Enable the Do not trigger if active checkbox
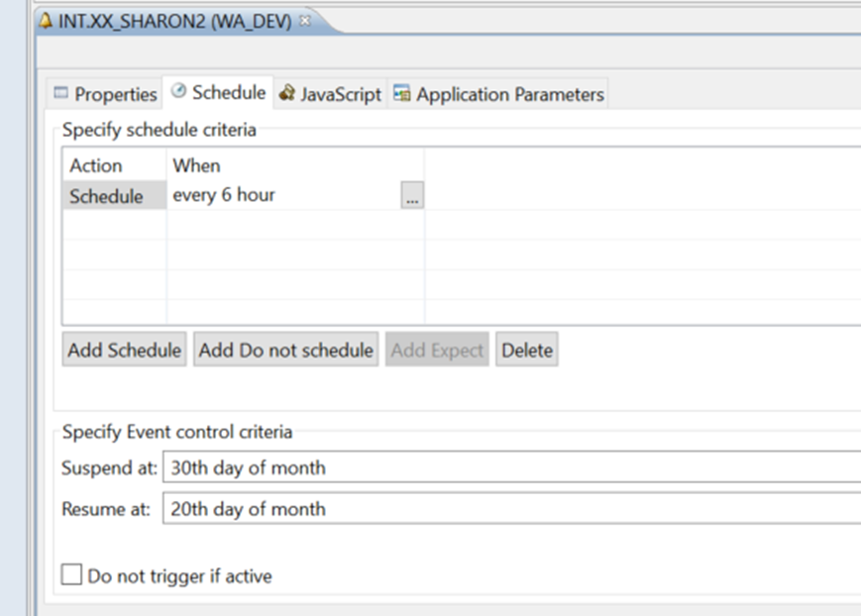 (x=70, y=574)
